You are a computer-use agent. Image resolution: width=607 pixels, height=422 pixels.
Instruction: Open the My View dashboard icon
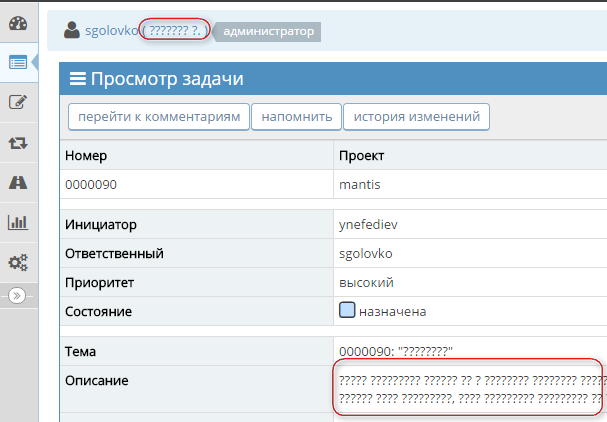tap(17, 22)
